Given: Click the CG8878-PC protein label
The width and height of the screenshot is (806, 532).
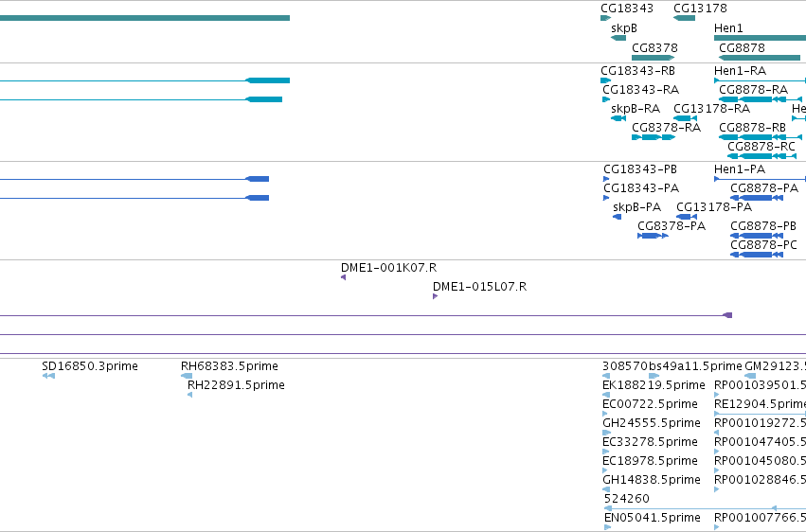Looking at the screenshot, I should pyautogui.click(x=763, y=245).
